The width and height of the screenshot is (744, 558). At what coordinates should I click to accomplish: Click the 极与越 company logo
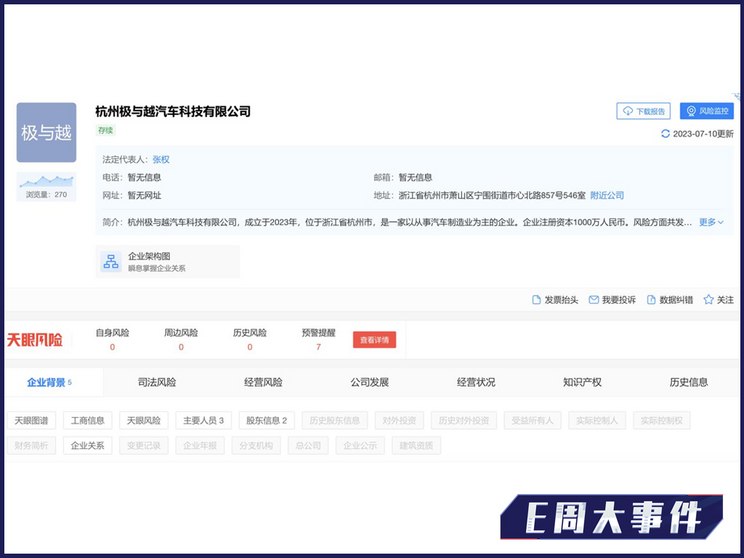(46, 132)
